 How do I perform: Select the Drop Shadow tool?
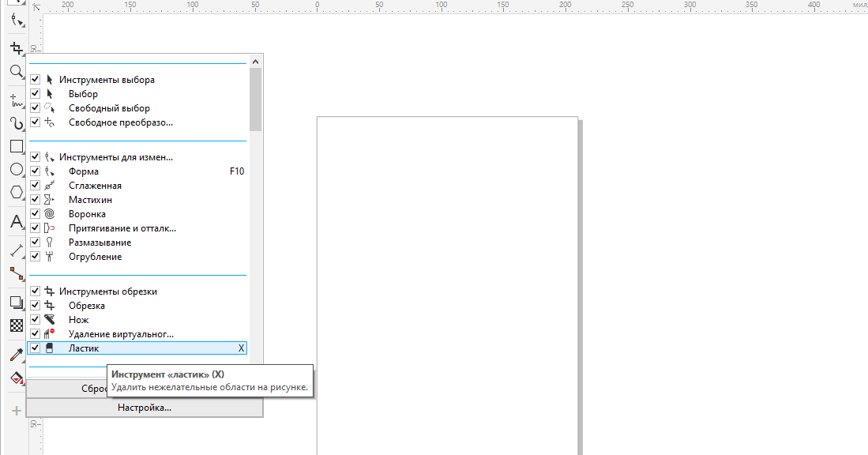17,303
